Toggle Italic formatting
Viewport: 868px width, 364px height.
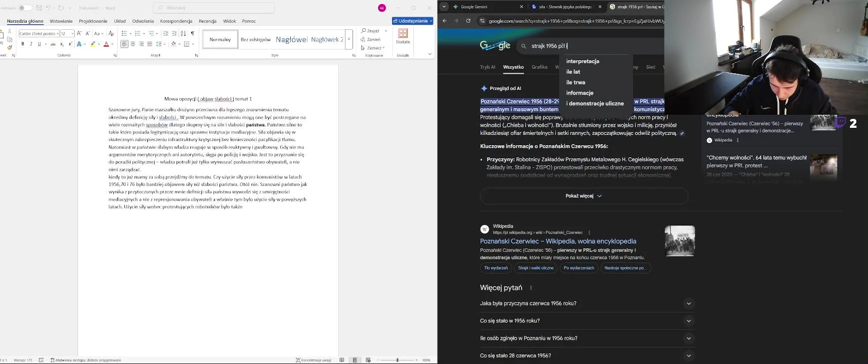31,44
